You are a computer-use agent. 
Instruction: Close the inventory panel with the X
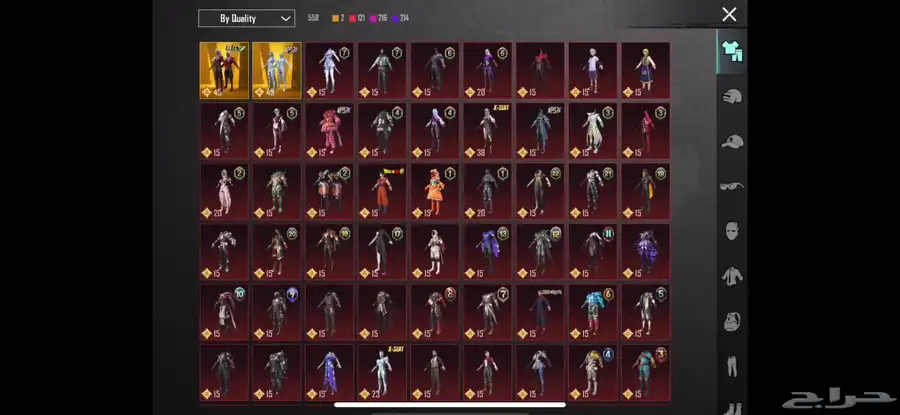(729, 14)
